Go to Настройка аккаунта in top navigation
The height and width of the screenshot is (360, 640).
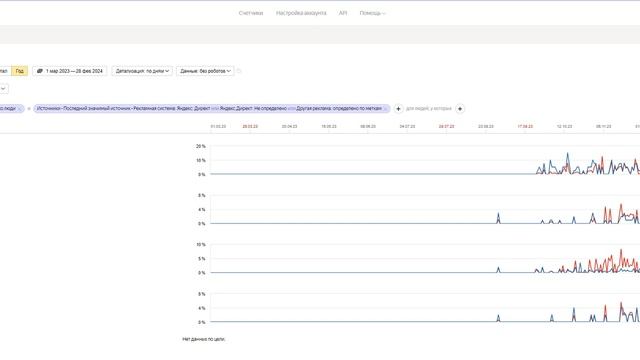pyautogui.click(x=301, y=13)
